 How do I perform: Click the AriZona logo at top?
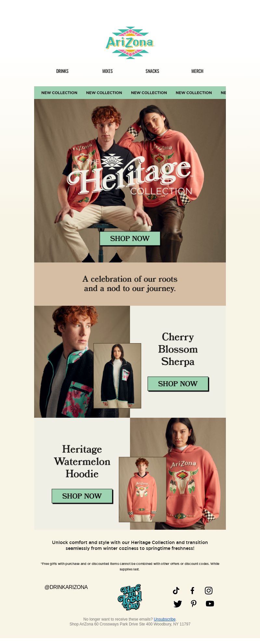tap(130, 43)
